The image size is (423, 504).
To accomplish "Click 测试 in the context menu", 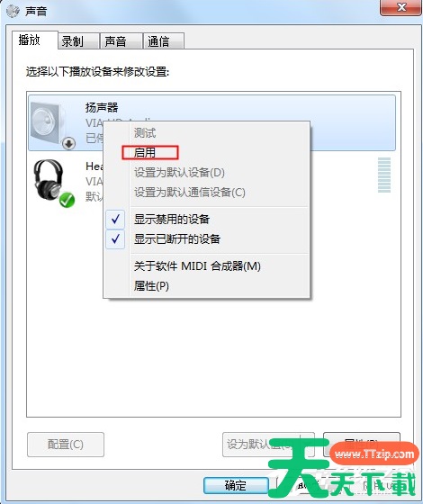I will (x=145, y=133).
